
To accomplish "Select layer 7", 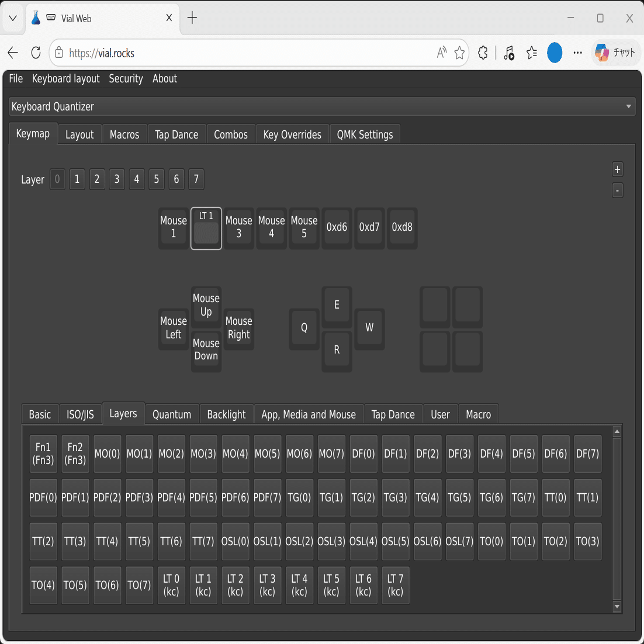I will pyautogui.click(x=196, y=179).
